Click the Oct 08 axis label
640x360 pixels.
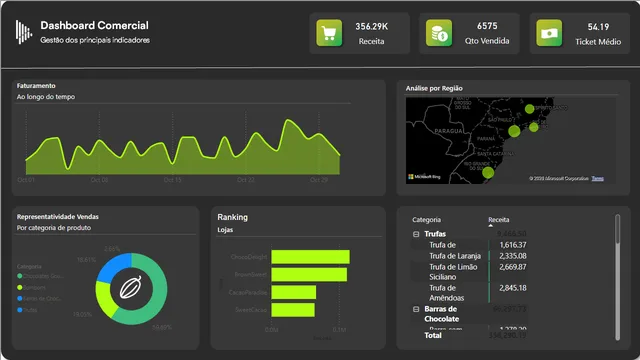[99, 180]
